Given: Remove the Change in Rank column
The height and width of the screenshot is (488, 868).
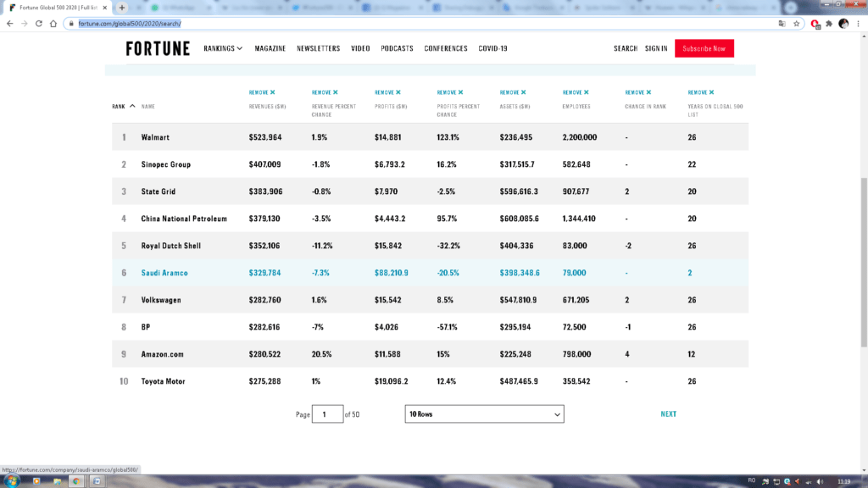Looking at the screenshot, I should 638,92.
